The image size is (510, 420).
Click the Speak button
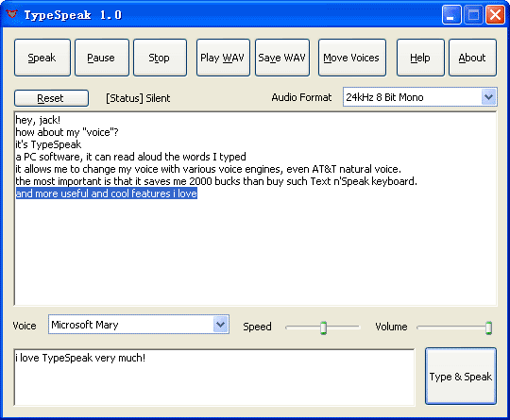click(42, 58)
